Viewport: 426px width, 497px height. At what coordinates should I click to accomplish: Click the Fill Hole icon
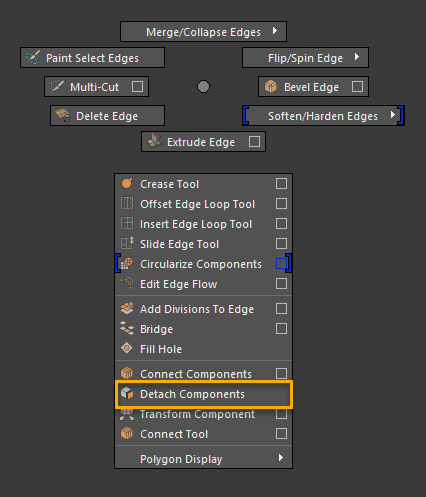coord(127,349)
